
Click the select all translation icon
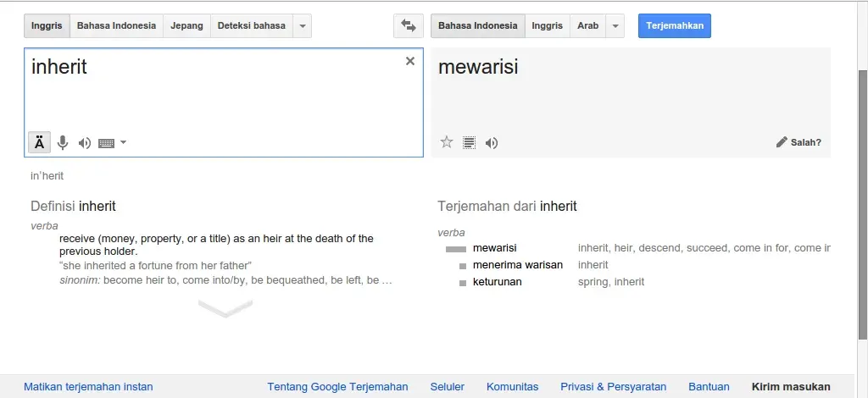point(469,143)
